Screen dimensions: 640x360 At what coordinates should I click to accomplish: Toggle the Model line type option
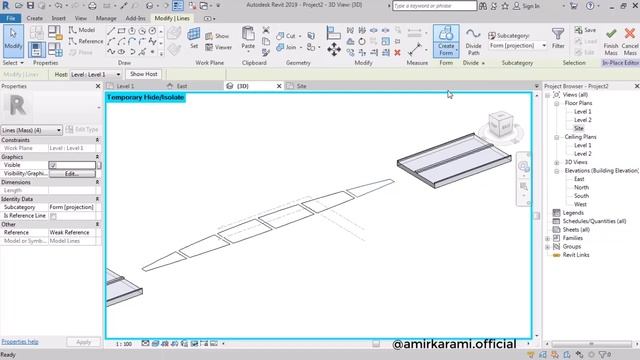click(82, 30)
